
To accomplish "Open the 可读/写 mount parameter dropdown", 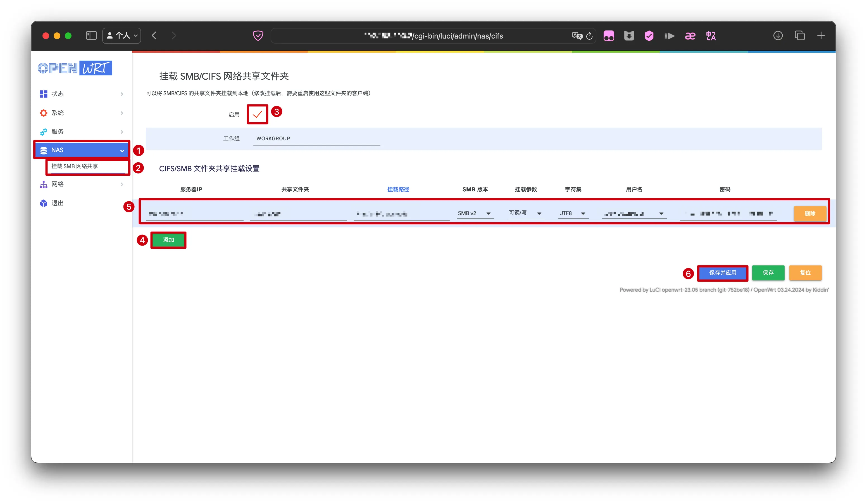I will click(x=525, y=213).
